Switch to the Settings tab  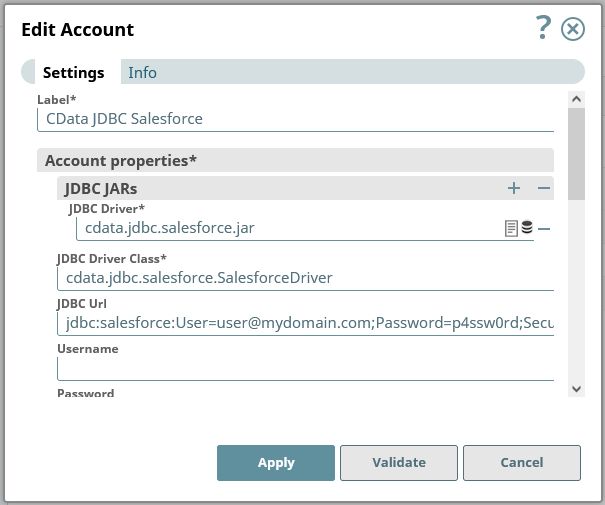pos(73,73)
